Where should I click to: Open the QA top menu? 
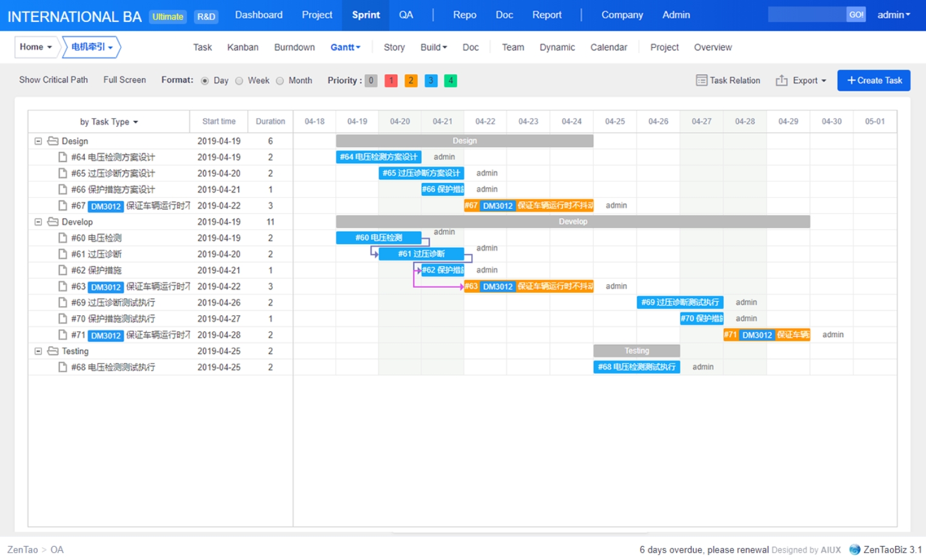pos(406,15)
